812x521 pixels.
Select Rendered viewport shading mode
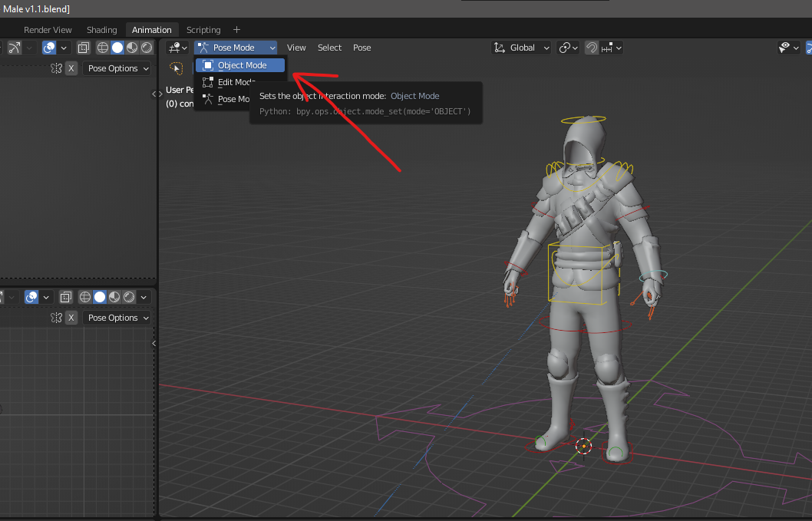144,47
